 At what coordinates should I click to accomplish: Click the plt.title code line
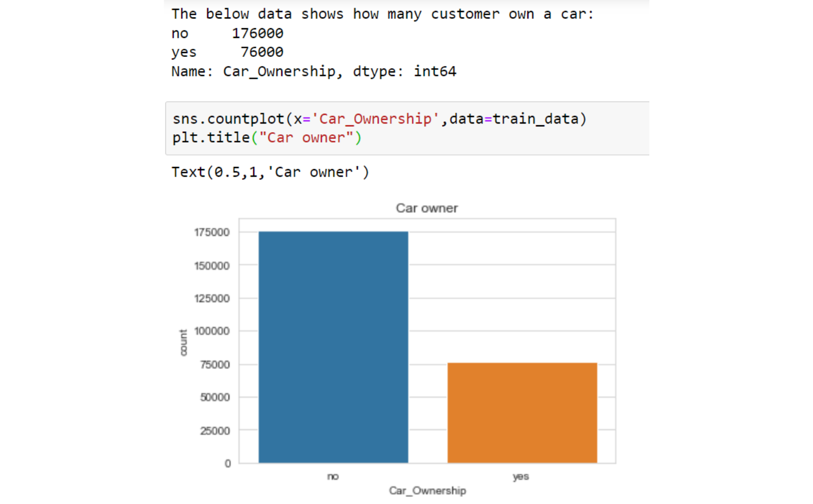(x=267, y=138)
